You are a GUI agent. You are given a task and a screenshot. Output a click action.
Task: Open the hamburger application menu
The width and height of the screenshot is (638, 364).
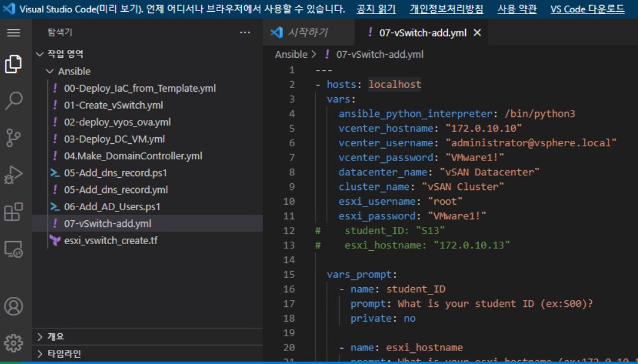[x=14, y=33]
